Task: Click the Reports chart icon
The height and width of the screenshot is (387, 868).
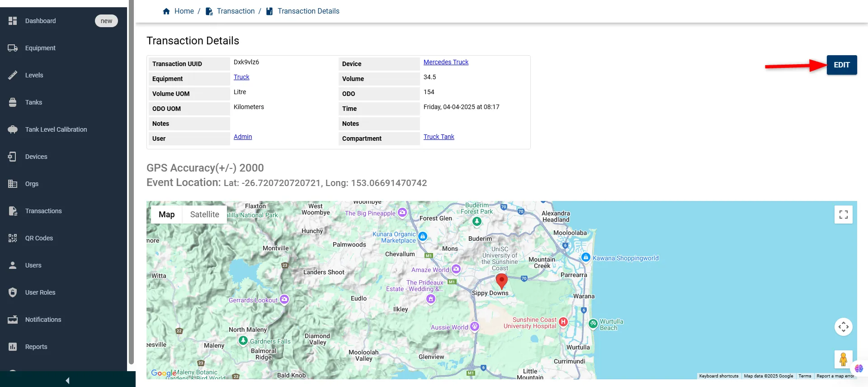Action: (x=13, y=347)
